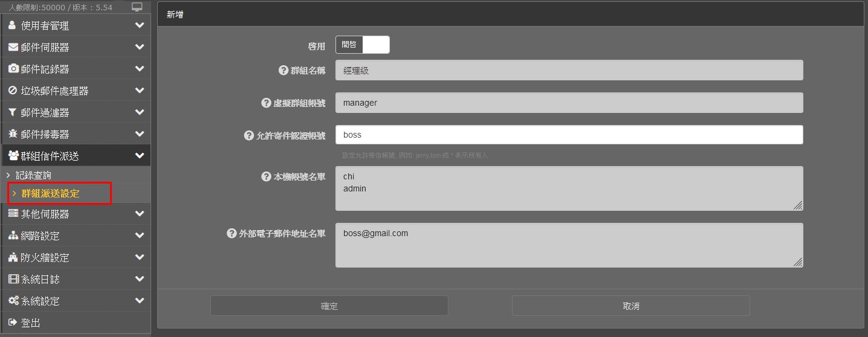Click the help icon beside 外部電子郵件地址名單
The width and height of the screenshot is (868, 337).
tap(232, 234)
